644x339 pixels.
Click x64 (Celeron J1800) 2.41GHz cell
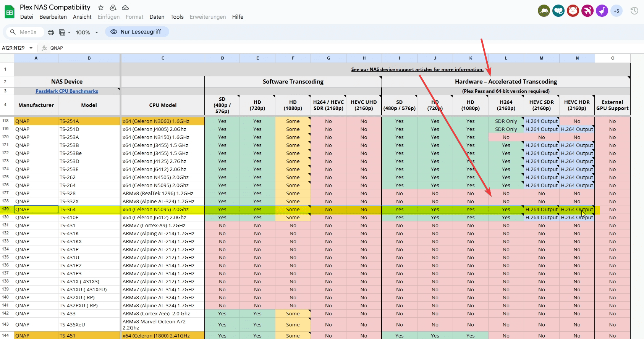[163, 336]
